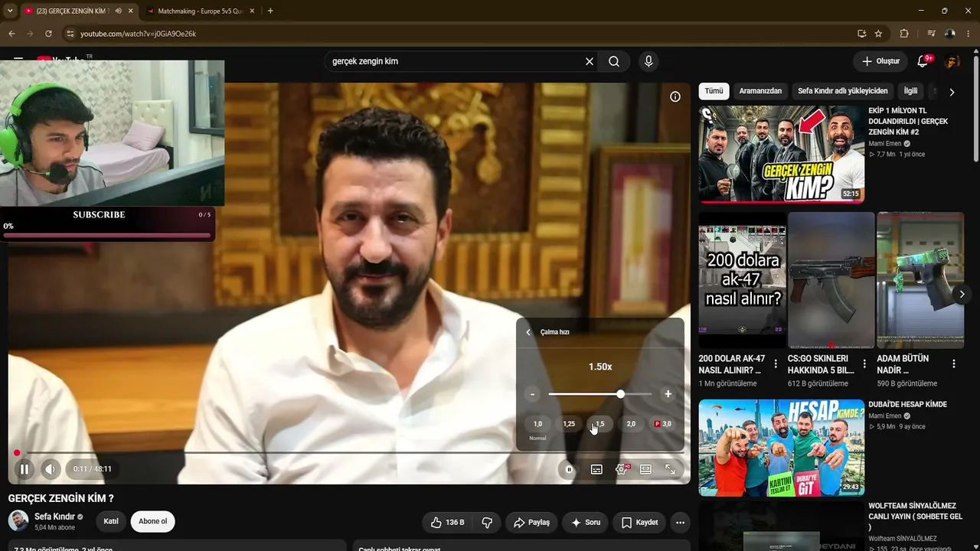Open the WOLFTEAM SİNYALÖLMEZ live stream link

[915, 517]
